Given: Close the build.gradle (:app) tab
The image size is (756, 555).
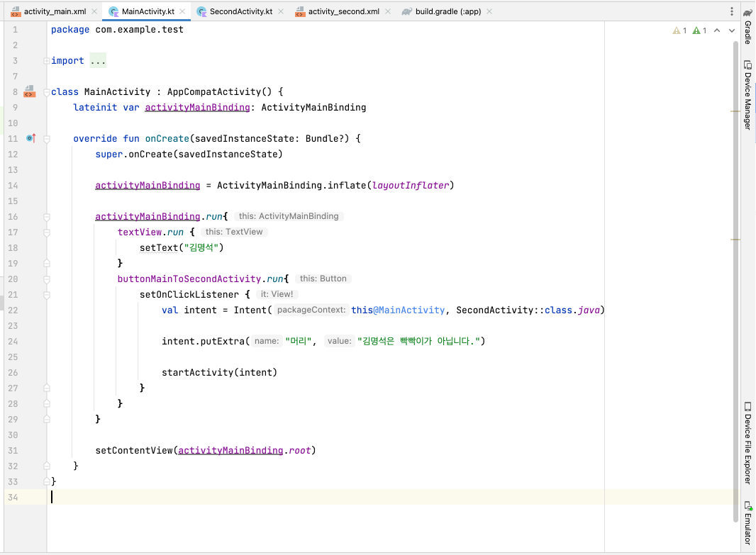Looking at the screenshot, I should coord(489,11).
